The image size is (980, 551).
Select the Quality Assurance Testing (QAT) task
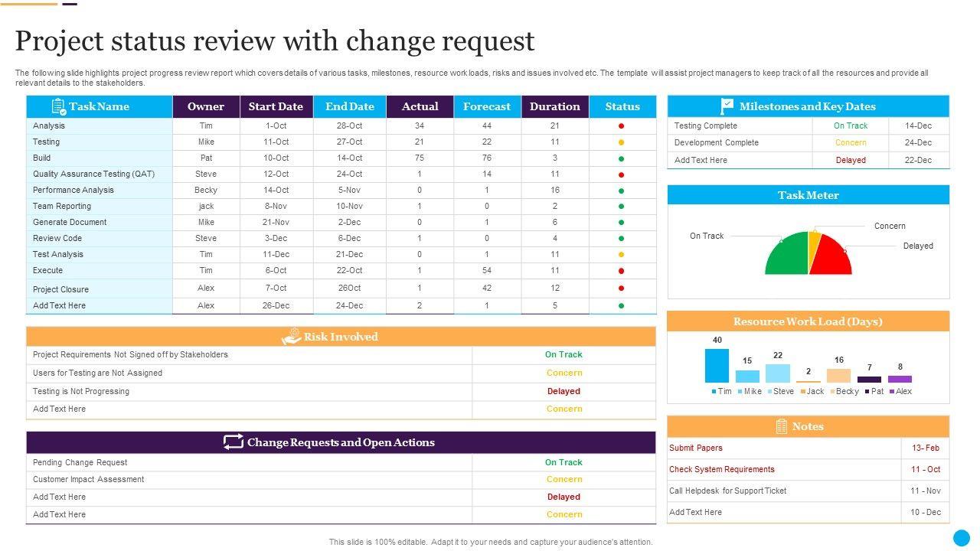coord(93,174)
